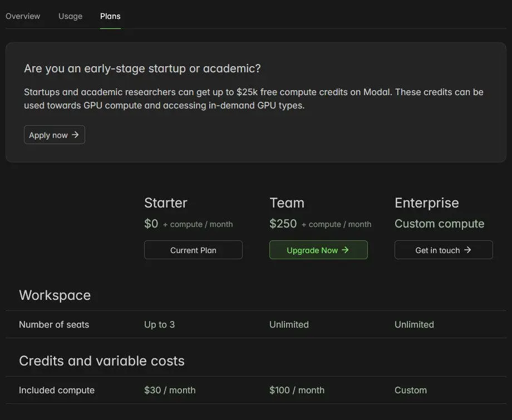Click the Credits and variable costs heading
Image resolution: width=512 pixels, height=420 pixels.
coord(102,361)
